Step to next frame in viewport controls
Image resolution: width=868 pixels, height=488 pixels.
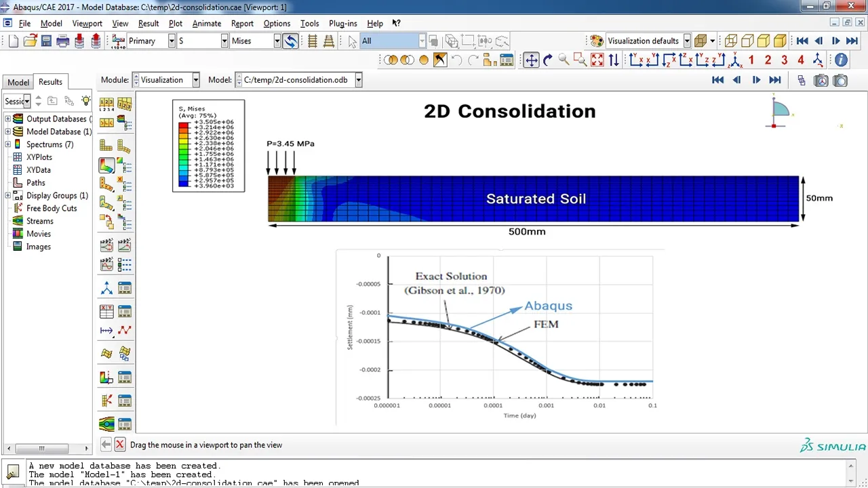pyautogui.click(x=755, y=80)
